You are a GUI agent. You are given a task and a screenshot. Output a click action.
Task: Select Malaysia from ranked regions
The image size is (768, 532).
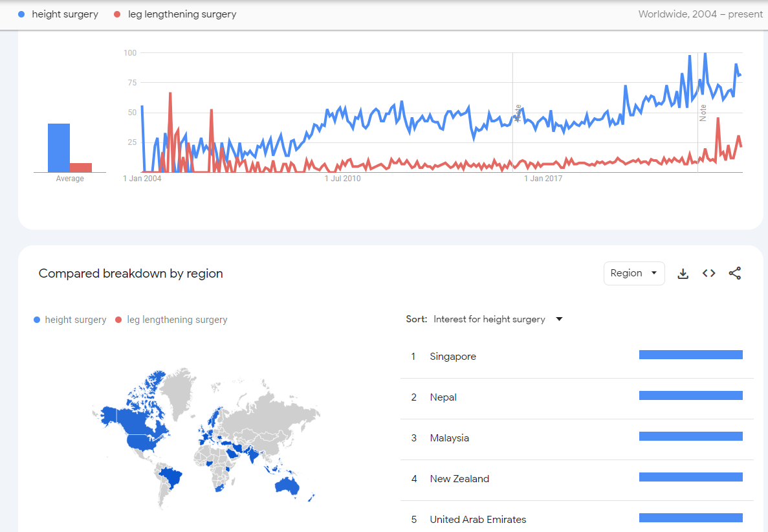pyautogui.click(x=449, y=438)
